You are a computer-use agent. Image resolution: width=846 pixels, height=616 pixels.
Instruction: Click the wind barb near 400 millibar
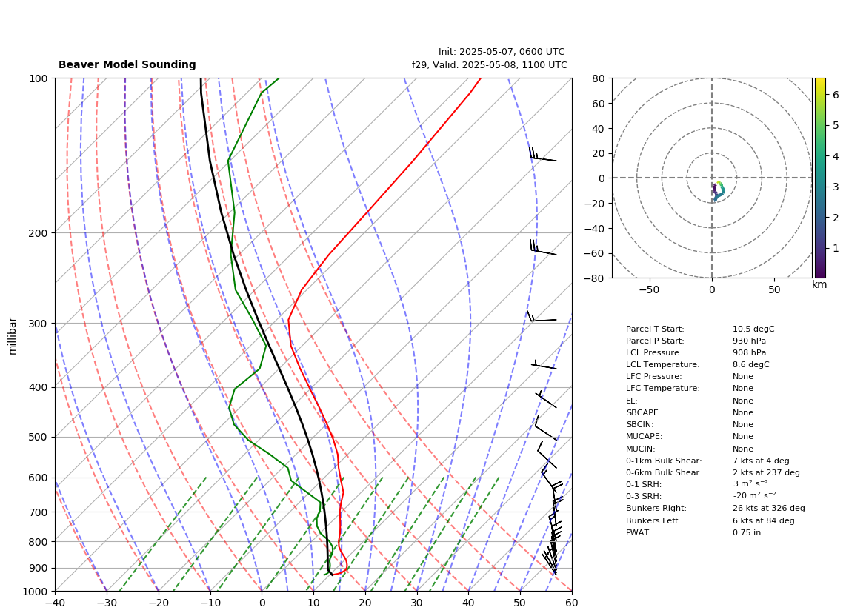pos(546,399)
